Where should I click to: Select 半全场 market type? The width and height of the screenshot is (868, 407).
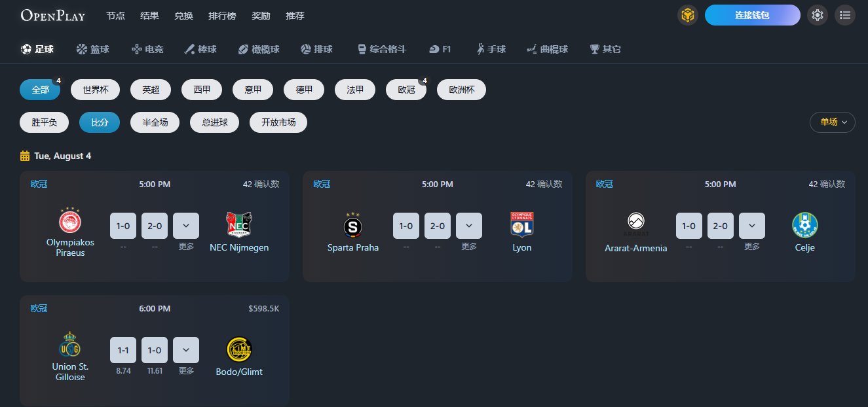click(x=155, y=122)
